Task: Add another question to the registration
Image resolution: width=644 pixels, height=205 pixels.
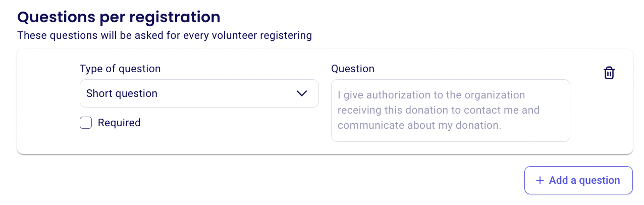Action: coord(578,180)
